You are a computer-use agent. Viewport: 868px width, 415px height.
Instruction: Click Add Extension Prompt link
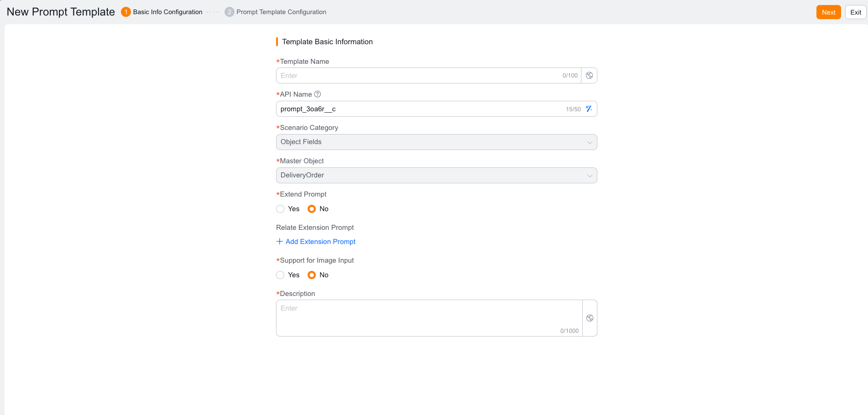[x=316, y=242]
